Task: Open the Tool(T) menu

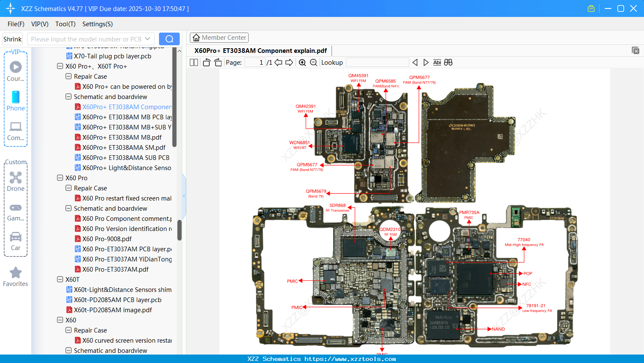Action: tap(65, 24)
